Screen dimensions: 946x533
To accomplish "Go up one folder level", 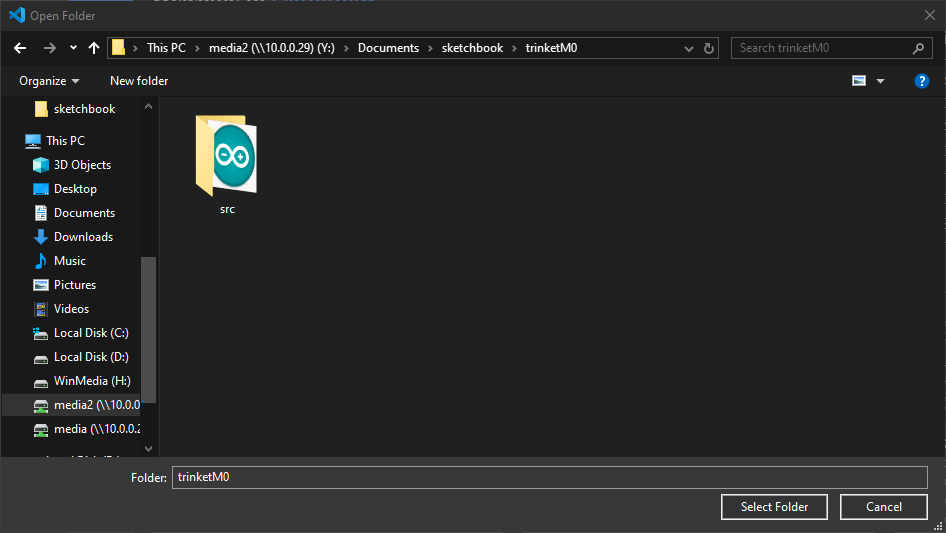I will [94, 48].
